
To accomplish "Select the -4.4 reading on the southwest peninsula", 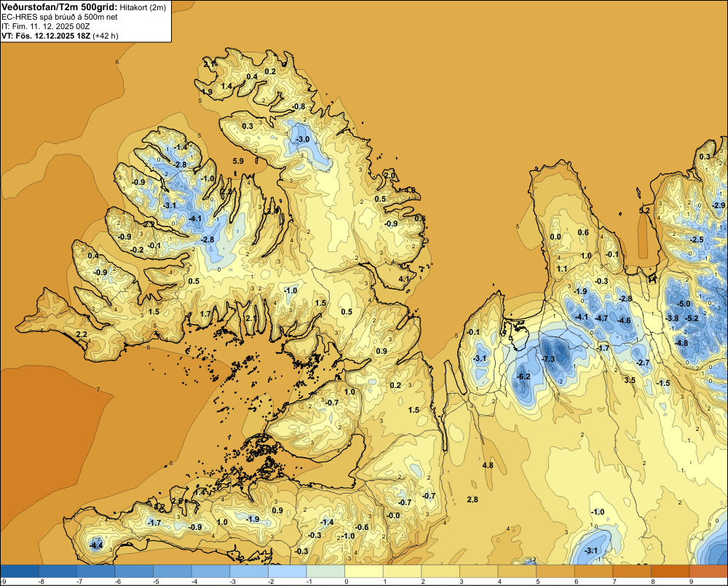I will tap(96, 546).
